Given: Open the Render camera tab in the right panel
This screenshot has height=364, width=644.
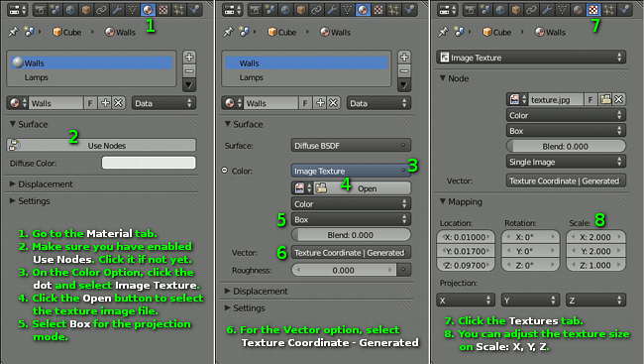Looking at the screenshot, I should 470,10.
